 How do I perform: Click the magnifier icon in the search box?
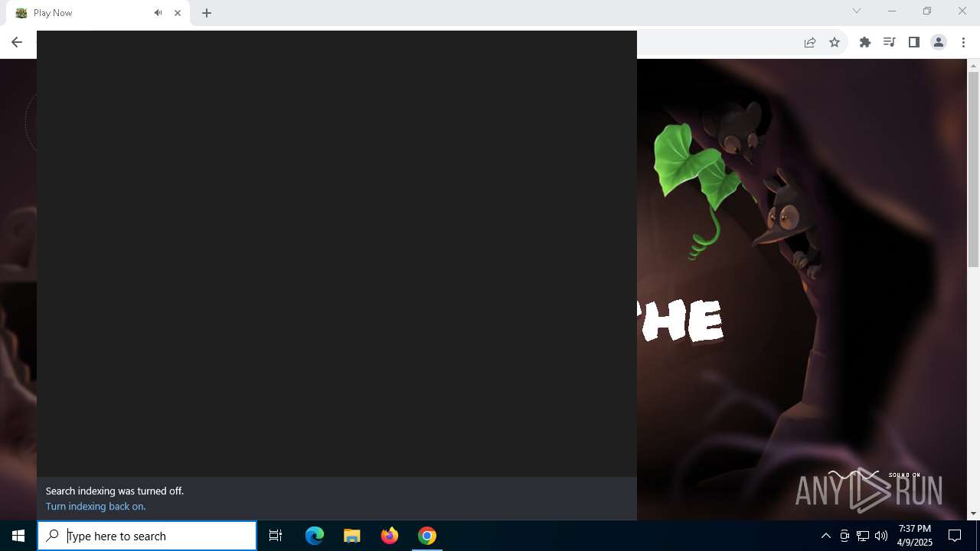point(52,536)
